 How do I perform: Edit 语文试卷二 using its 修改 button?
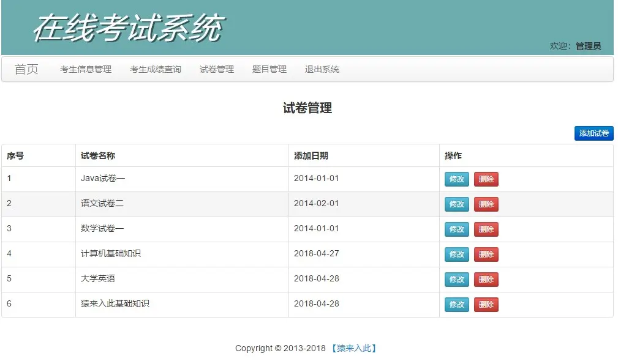point(456,204)
